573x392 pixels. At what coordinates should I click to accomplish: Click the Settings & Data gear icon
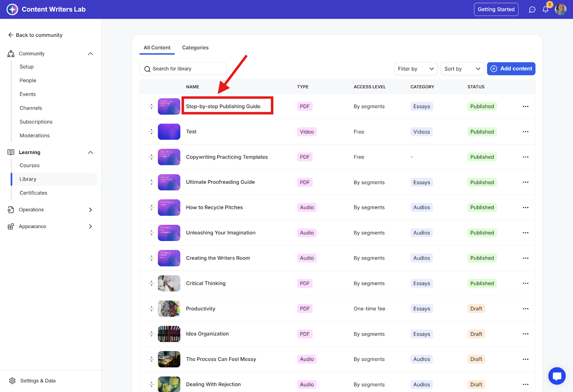[13, 381]
